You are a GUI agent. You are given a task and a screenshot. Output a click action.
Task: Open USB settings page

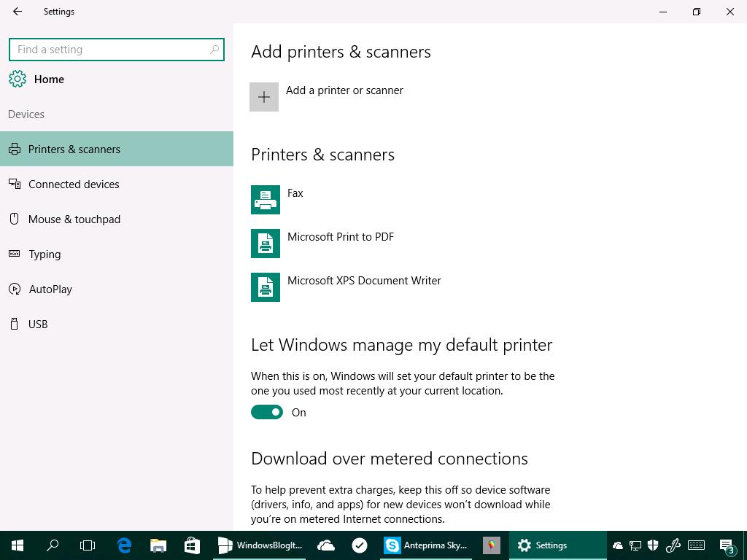tap(117, 324)
